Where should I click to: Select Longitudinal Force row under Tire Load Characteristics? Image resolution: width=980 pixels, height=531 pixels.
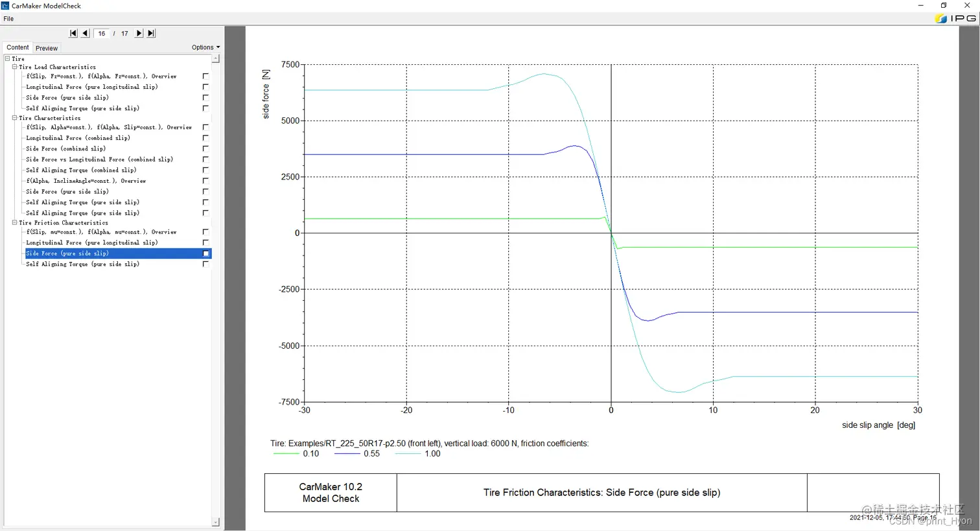(92, 87)
